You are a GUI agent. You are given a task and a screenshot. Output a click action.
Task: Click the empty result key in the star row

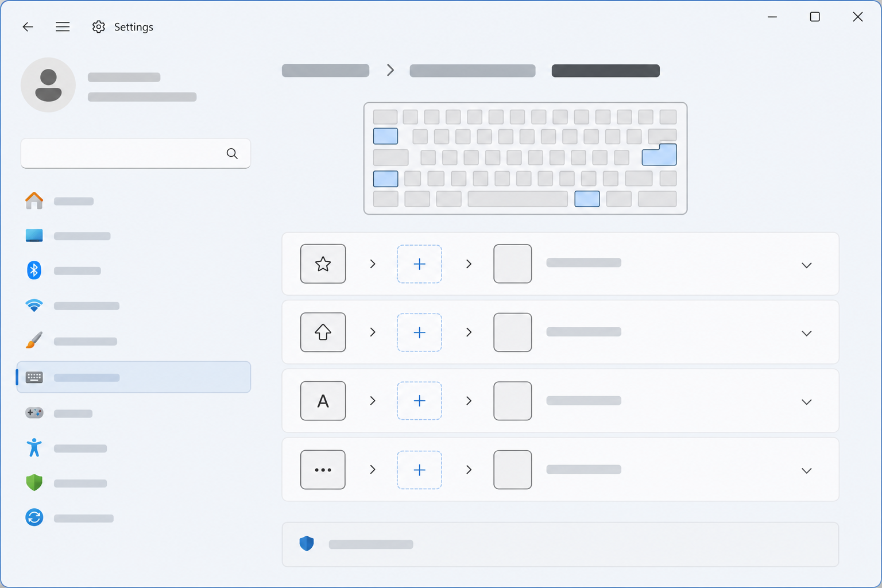click(x=513, y=264)
